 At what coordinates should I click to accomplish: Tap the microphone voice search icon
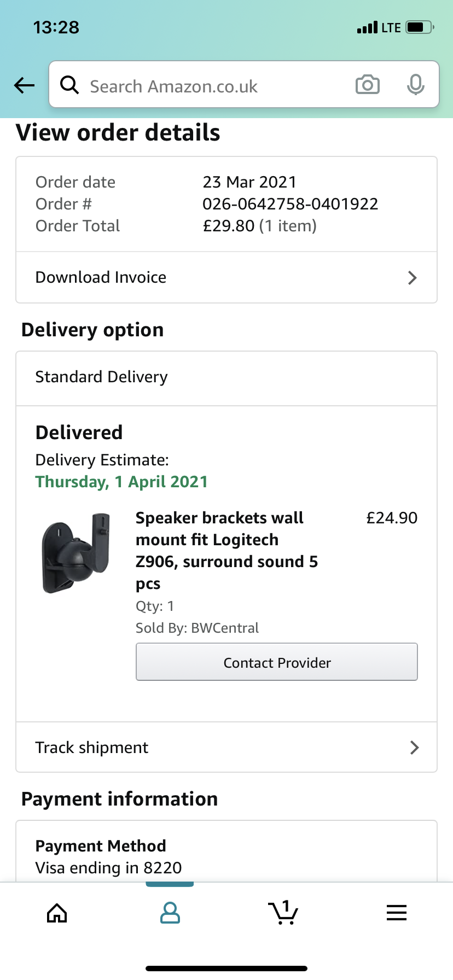[415, 85]
